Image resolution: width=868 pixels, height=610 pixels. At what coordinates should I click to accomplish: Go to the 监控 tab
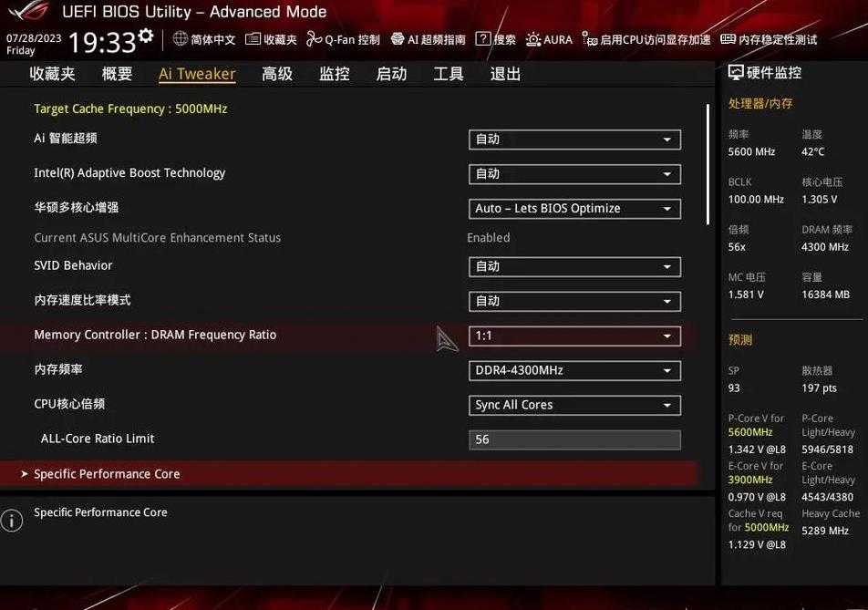click(335, 74)
